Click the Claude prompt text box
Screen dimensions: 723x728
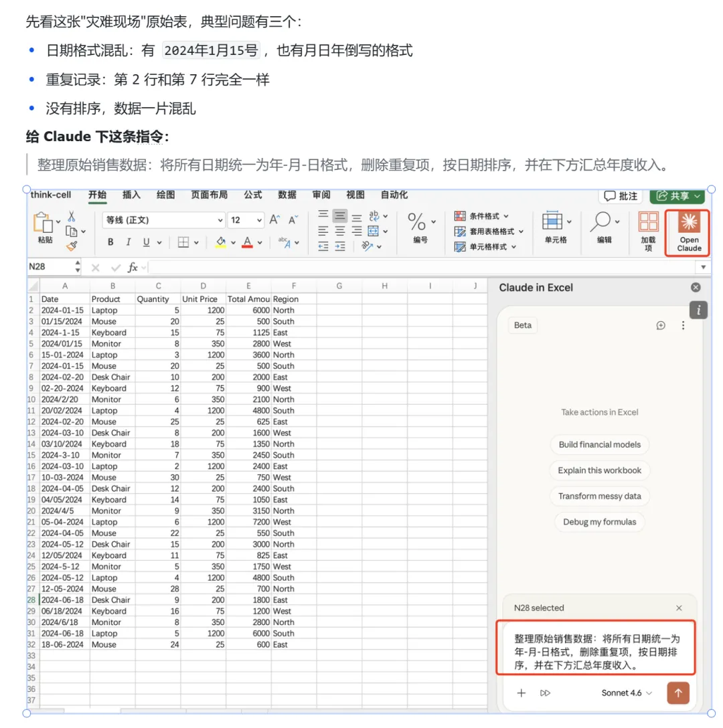(596, 652)
